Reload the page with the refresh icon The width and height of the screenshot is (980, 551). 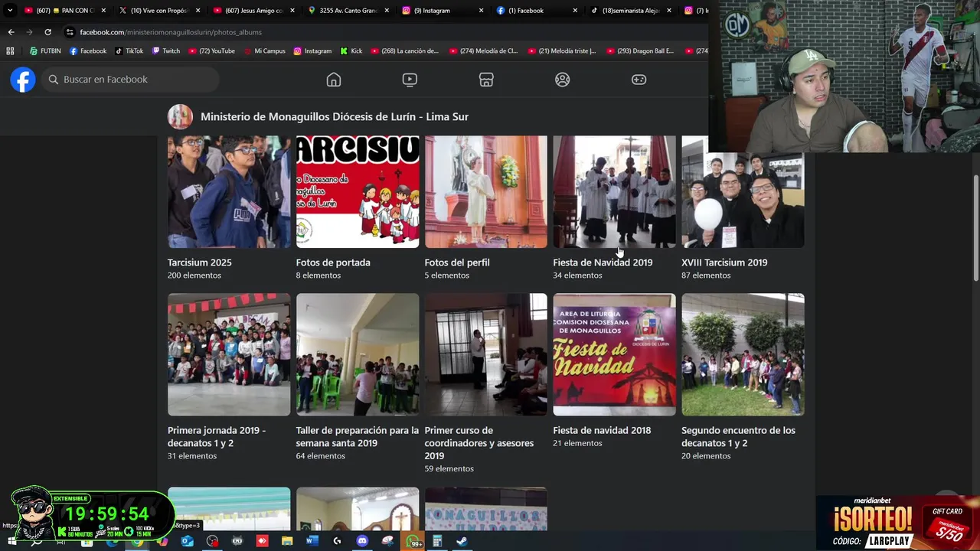[x=47, y=32]
